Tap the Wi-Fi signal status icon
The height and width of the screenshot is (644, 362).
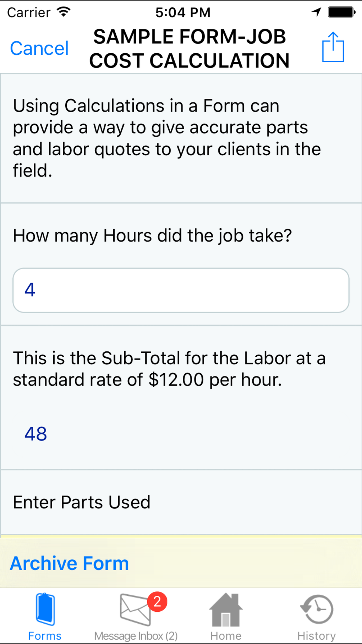point(64,12)
